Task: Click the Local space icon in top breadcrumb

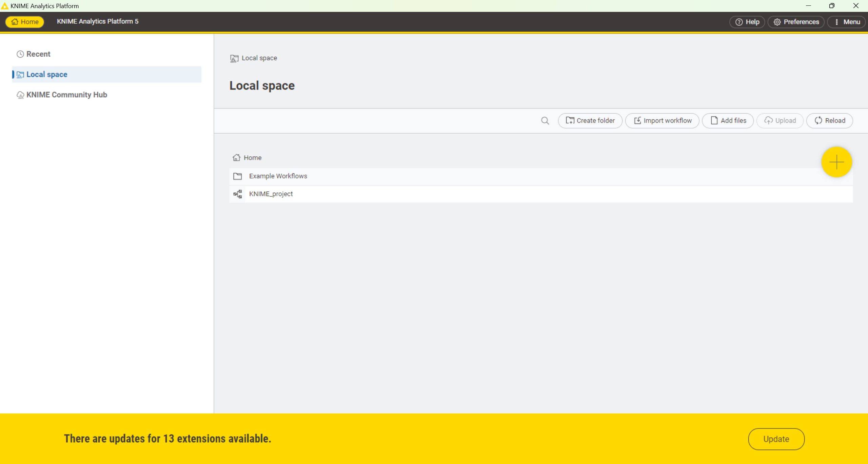Action: (x=234, y=58)
